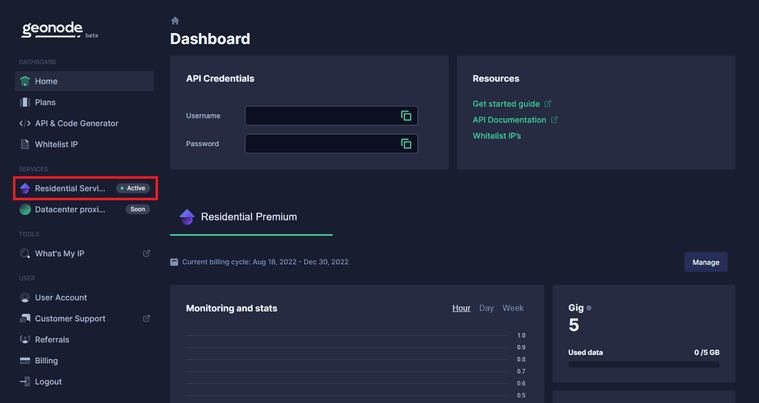Open the Whitelist IP's resource link

(497, 136)
